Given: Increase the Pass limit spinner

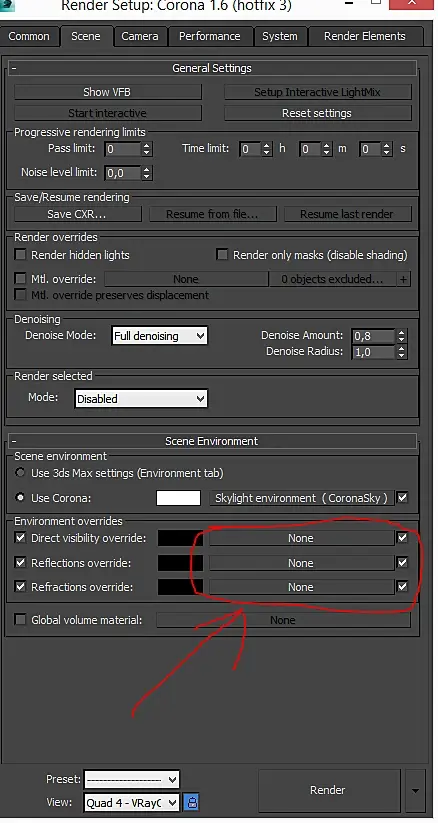Looking at the screenshot, I should click(x=147, y=145).
